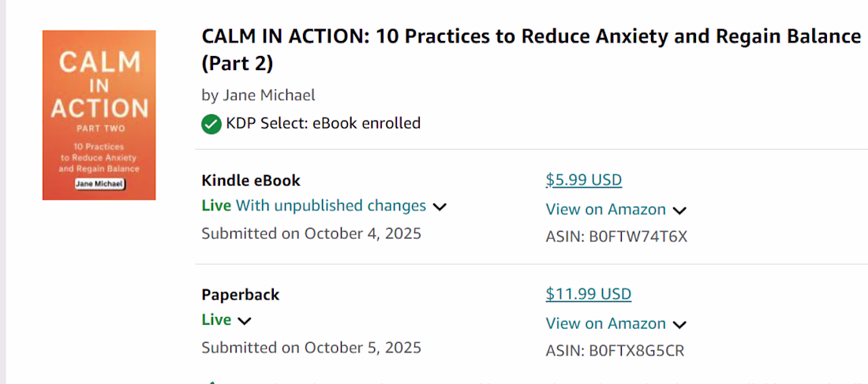Click the green Live status under Paperback
The height and width of the screenshot is (384, 868).
(x=216, y=320)
